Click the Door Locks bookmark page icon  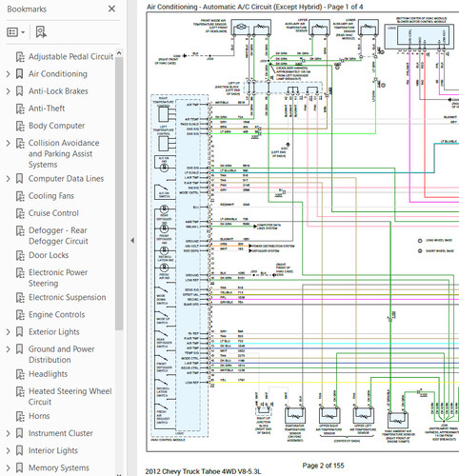(20, 255)
